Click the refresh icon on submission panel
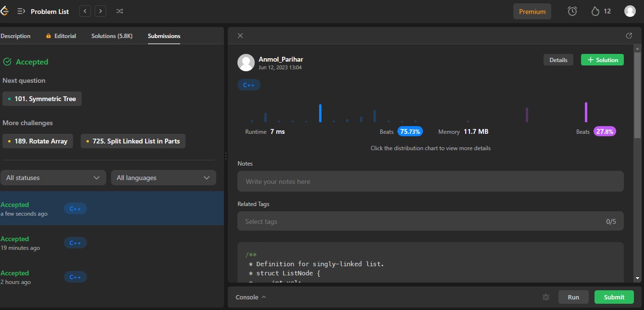This screenshot has width=644, height=310. coord(629,36)
